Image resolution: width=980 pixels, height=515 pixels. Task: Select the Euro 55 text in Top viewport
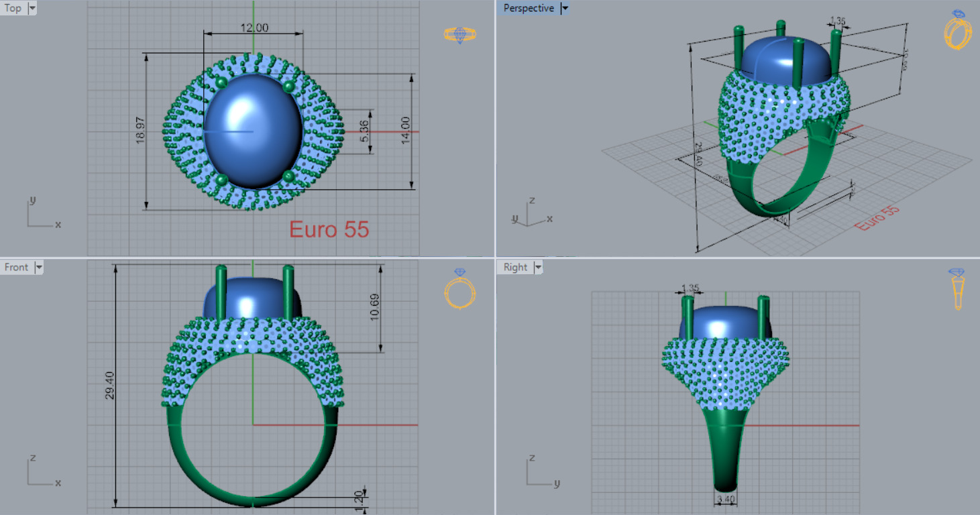click(x=329, y=229)
